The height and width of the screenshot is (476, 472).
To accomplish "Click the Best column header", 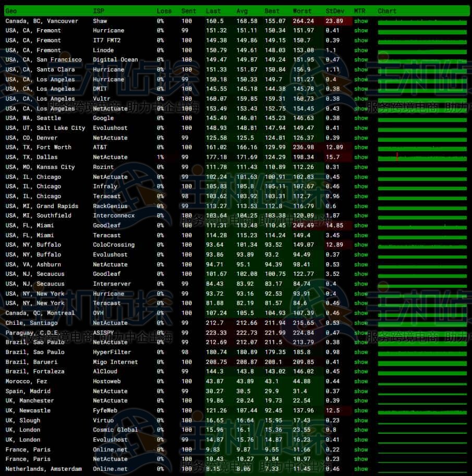I will [x=272, y=11].
